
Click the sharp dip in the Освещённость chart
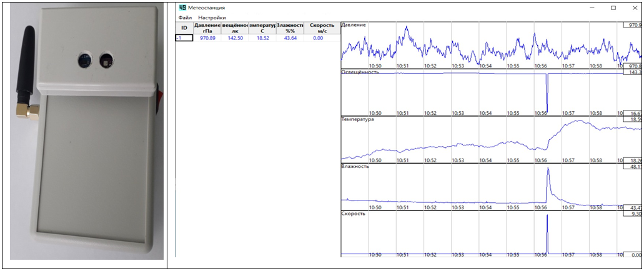(547, 94)
